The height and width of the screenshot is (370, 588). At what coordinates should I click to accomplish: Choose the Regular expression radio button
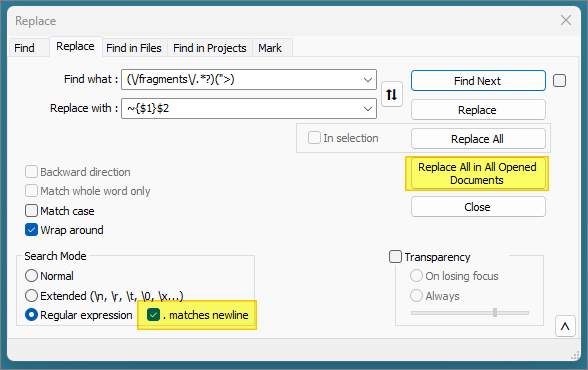click(x=32, y=315)
